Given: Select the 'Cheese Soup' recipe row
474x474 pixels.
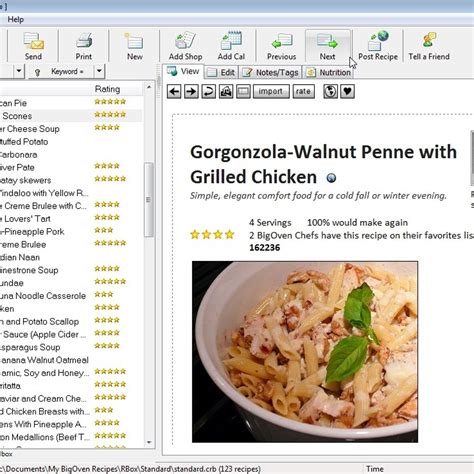Looking at the screenshot, I should pos(72,129).
